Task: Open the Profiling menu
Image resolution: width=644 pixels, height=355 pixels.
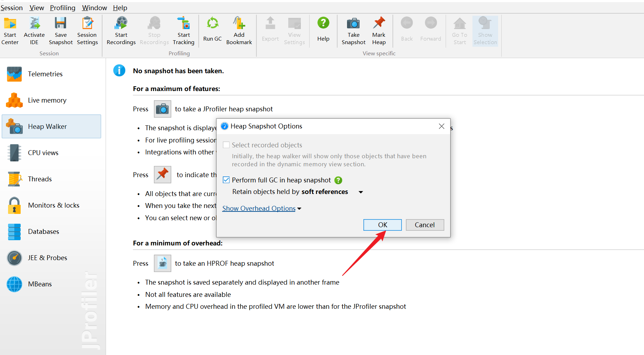Action: coord(63,8)
